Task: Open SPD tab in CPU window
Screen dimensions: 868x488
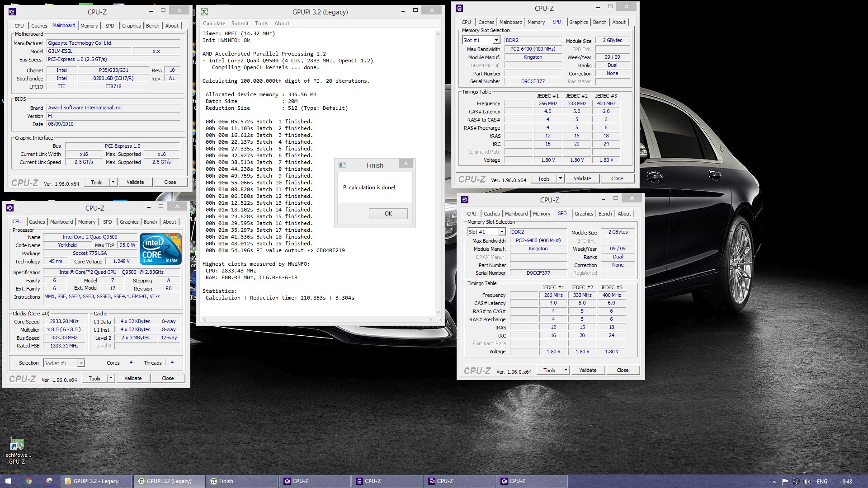Action: (x=107, y=222)
